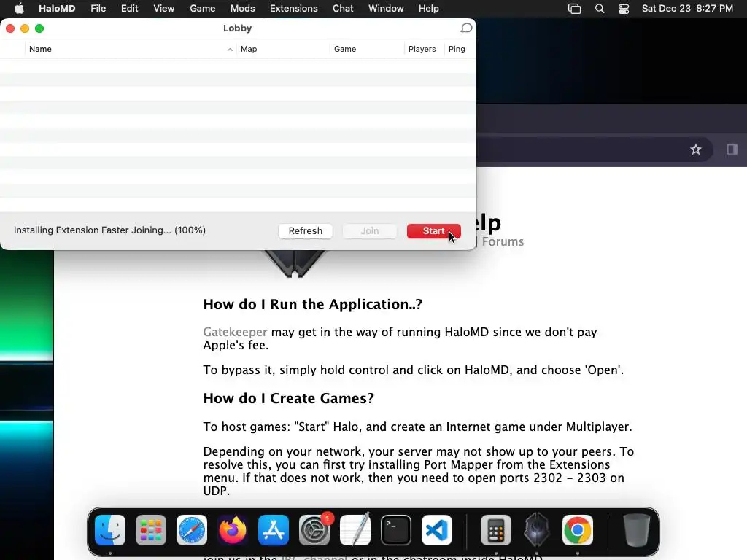The width and height of the screenshot is (747, 560).
Task: Open the Mods menu
Action: [242, 9]
